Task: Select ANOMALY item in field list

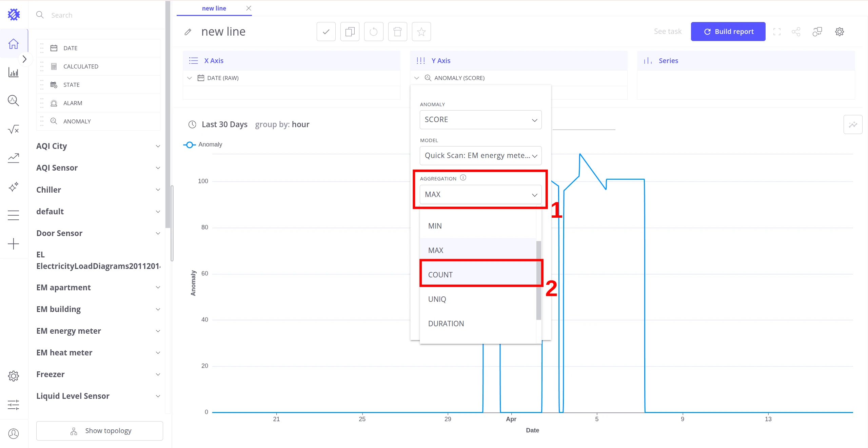Action: (98, 121)
